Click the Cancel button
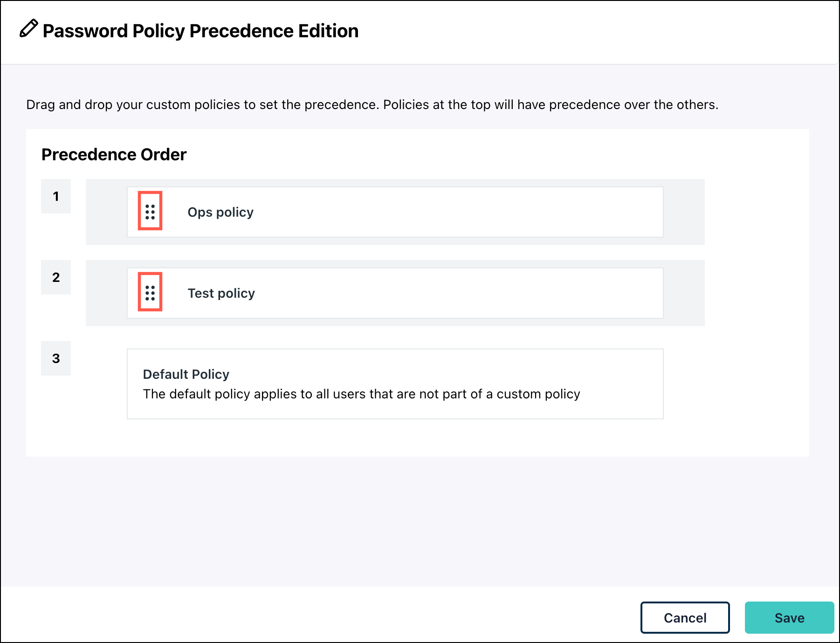Viewport: 840px width, 643px height. coord(685,617)
